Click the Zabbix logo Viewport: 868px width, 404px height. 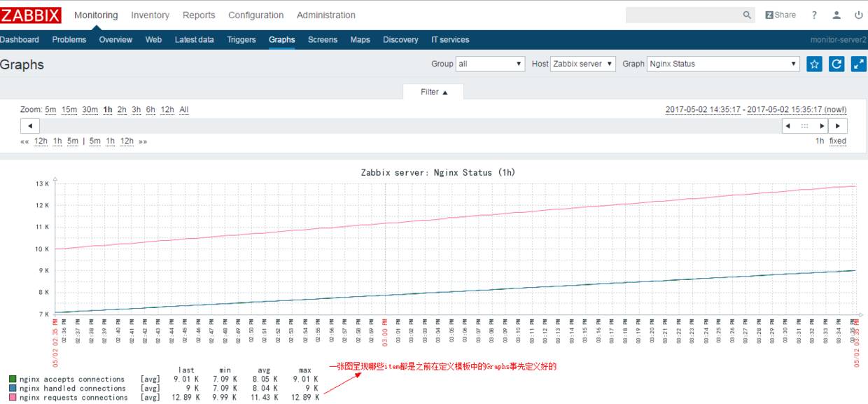click(x=31, y=15)
